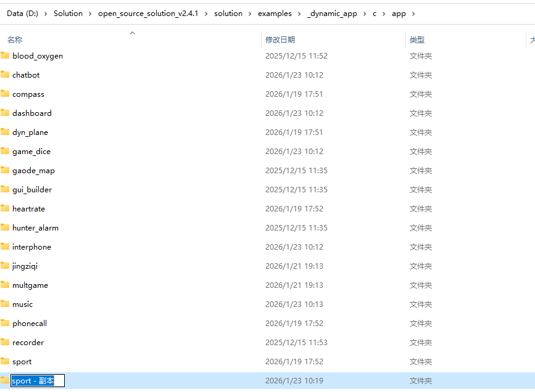Expand chevron after the examples breadcrumb
This screenshot has height=392, width=535.
point(299,14)
